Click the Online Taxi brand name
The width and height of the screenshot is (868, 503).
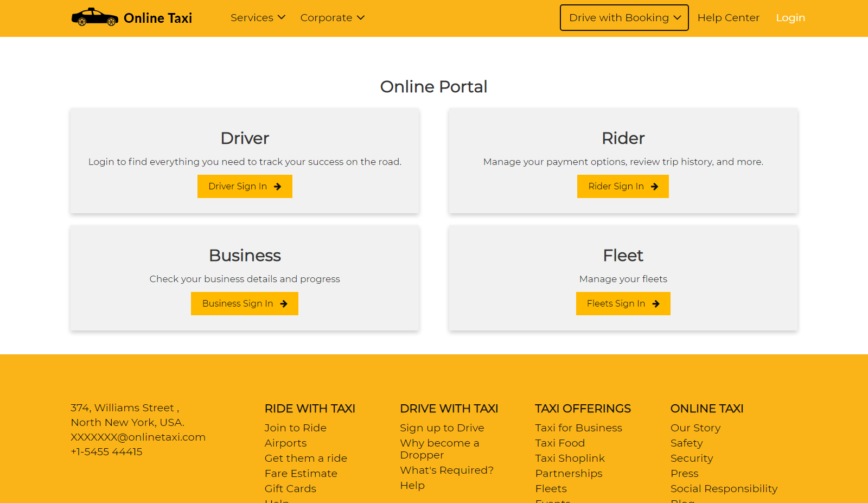click(158, 18)
